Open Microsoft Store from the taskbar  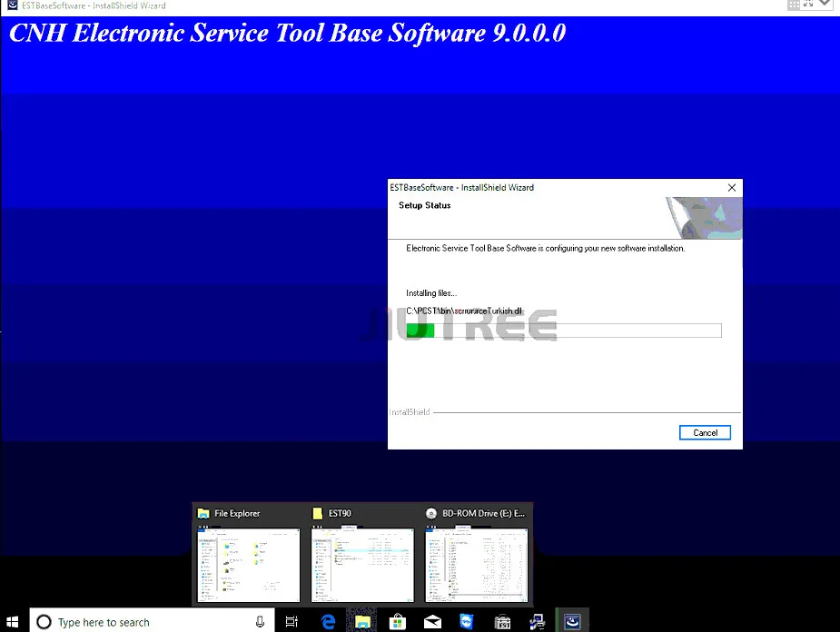[398, 622]
